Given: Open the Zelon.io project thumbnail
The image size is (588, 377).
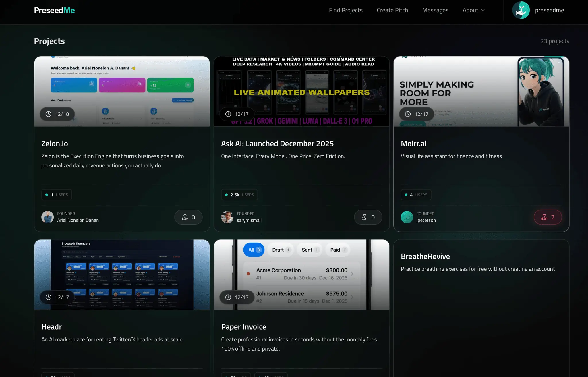Looking at the screenshot, I should click(x=122, y=91).
